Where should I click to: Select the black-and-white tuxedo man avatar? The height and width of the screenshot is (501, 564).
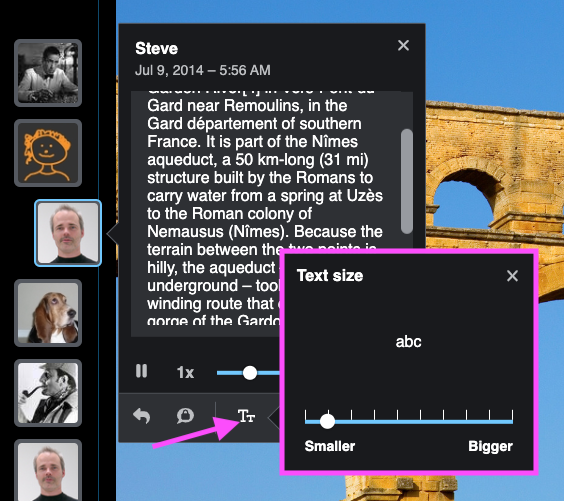pos(48,73)
